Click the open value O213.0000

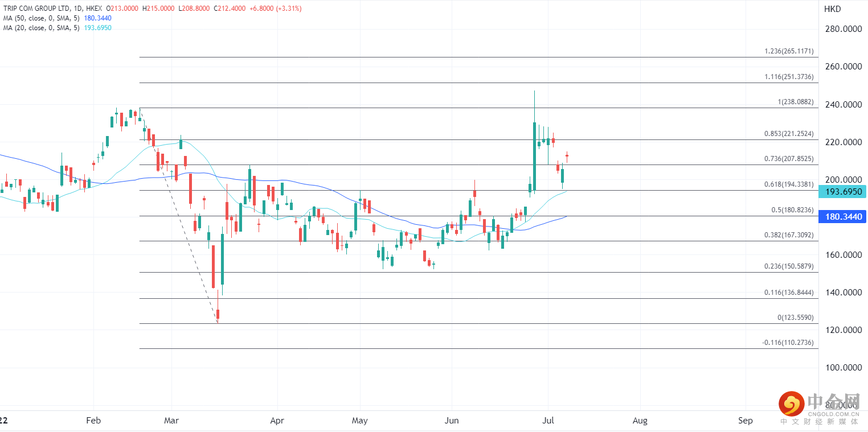[123, 9]
